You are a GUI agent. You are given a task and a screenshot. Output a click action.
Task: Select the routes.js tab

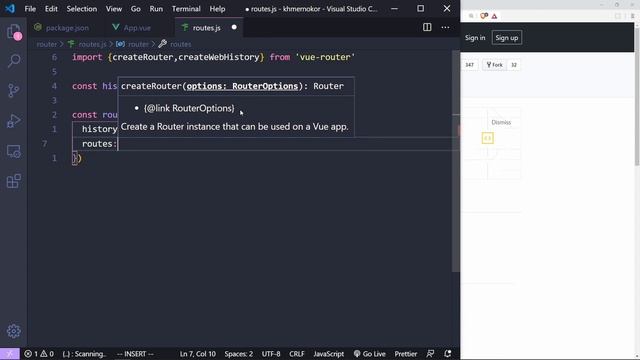[207, 28]
